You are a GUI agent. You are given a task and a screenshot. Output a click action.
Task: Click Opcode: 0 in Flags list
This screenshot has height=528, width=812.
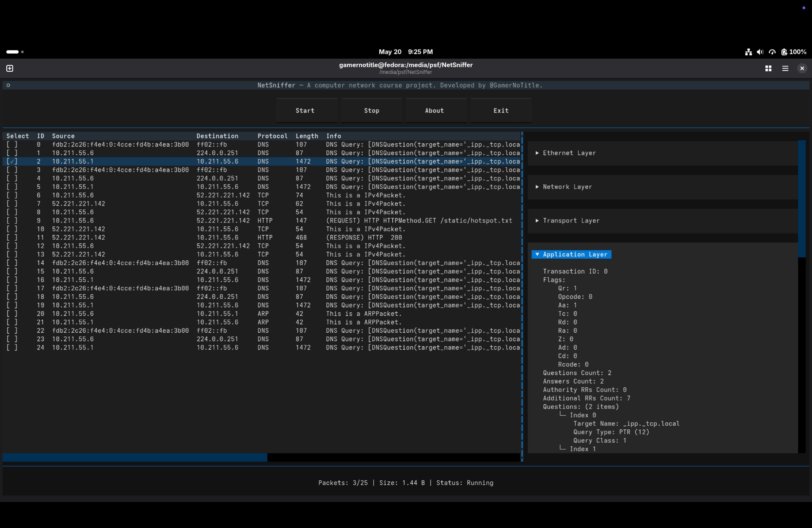(x=575, y=297)
